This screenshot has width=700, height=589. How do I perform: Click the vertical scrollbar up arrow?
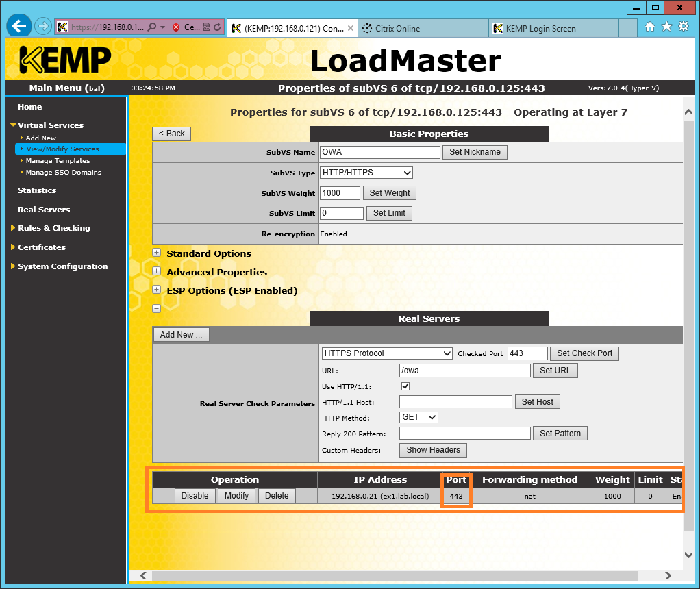click(688, 112)
